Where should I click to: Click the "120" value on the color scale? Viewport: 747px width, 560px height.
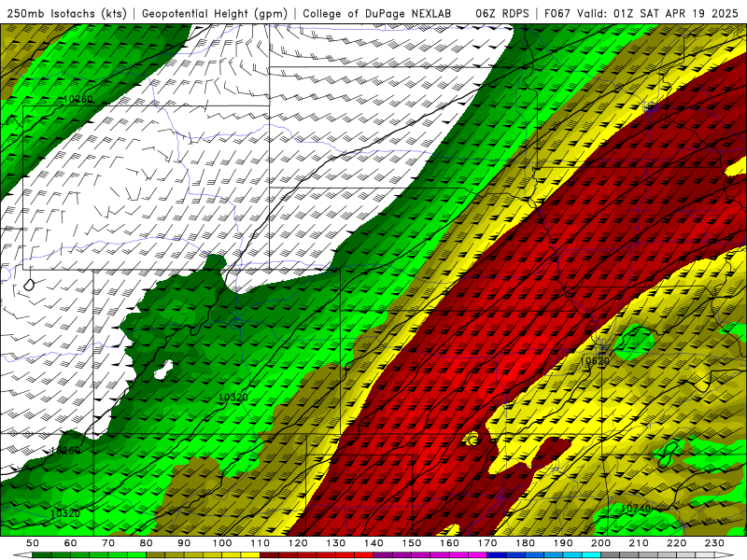298,543
